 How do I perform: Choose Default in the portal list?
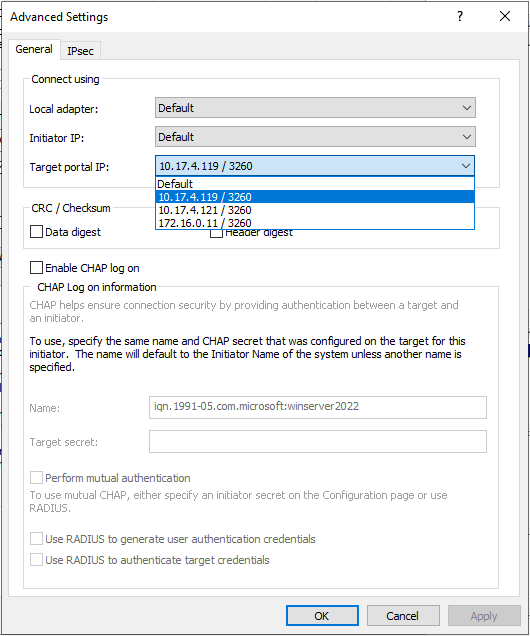point(315,184)
